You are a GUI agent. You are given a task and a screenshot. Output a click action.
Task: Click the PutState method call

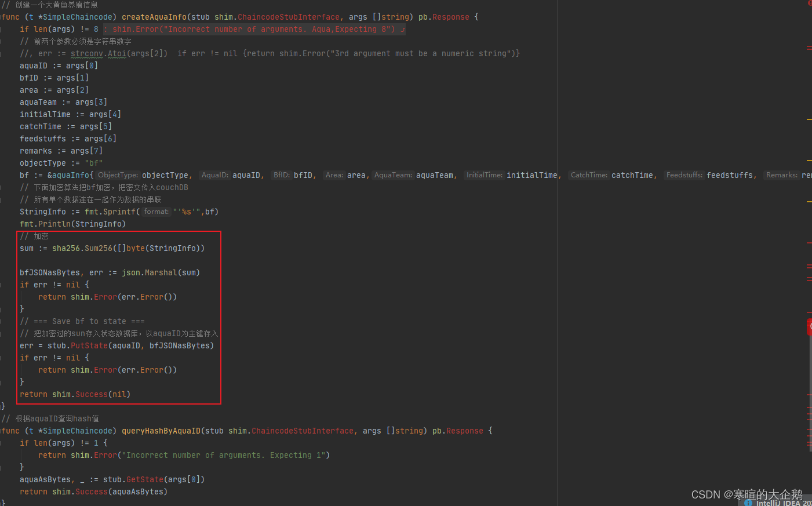point(89,345)
